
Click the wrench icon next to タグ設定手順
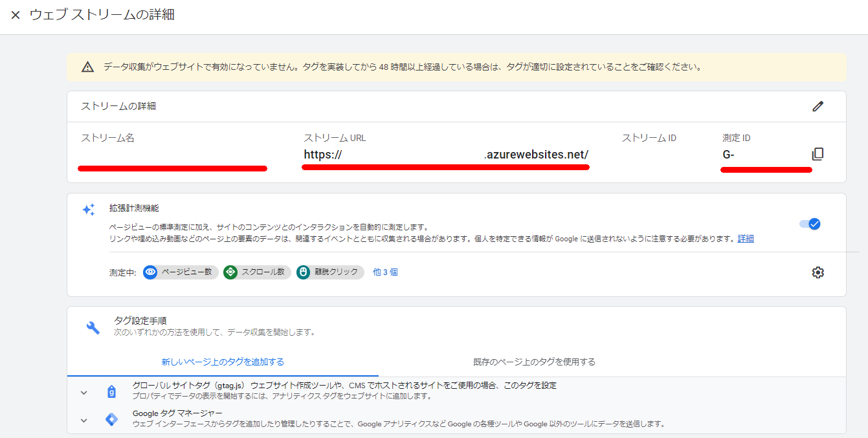pos(93,327)
